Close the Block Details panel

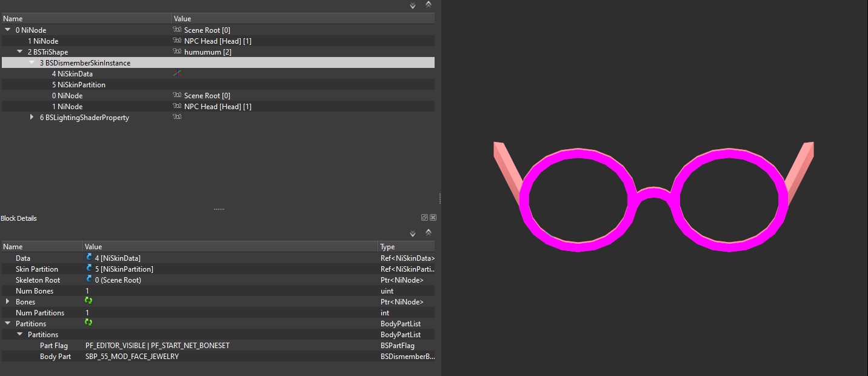(433, 218)
